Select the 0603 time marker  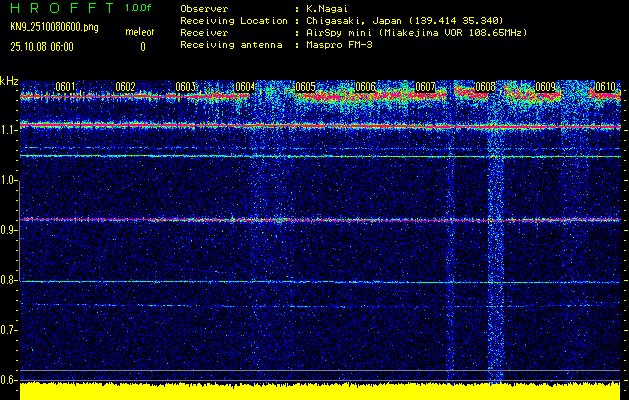[x=185, y=87]
